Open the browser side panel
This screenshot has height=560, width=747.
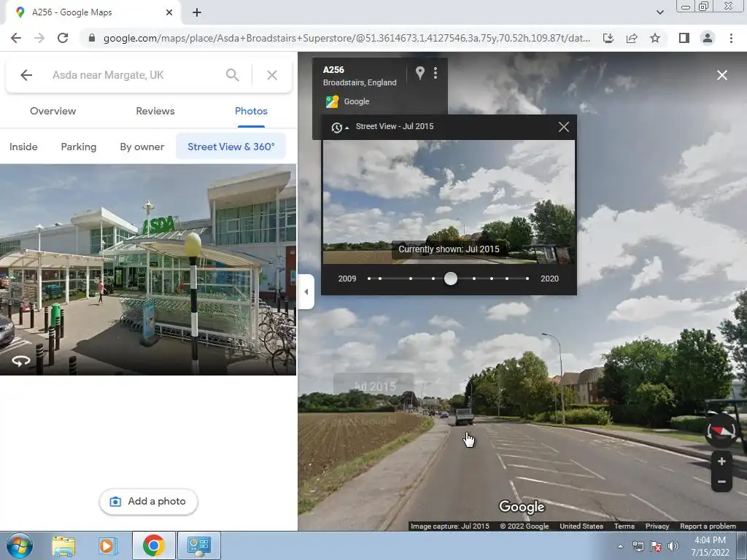(684, 38)
